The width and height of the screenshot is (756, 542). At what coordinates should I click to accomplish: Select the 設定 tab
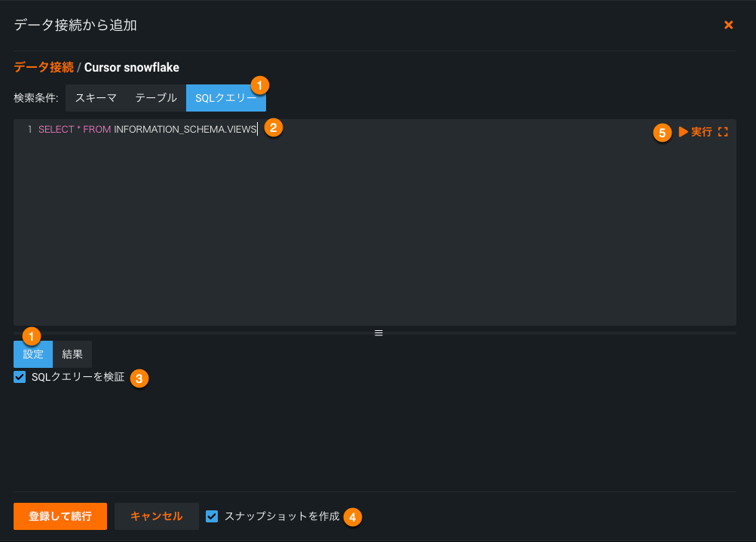[33, 354]
